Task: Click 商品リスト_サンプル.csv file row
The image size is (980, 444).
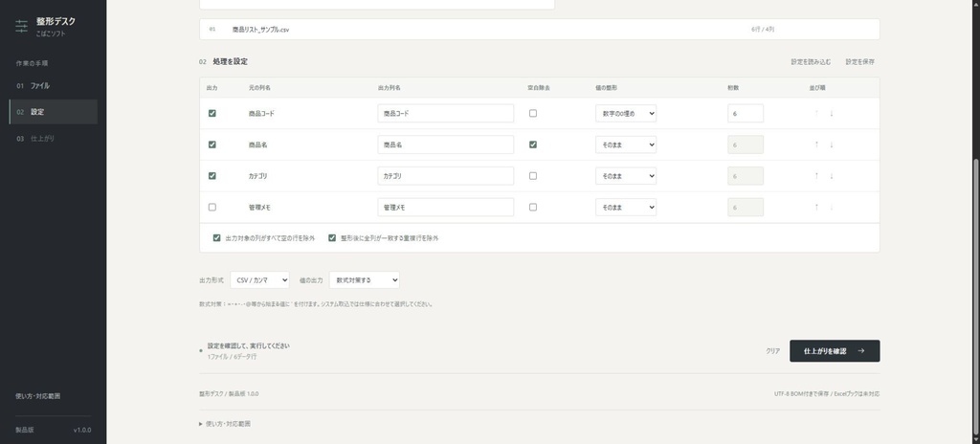Action: [540, 30]
